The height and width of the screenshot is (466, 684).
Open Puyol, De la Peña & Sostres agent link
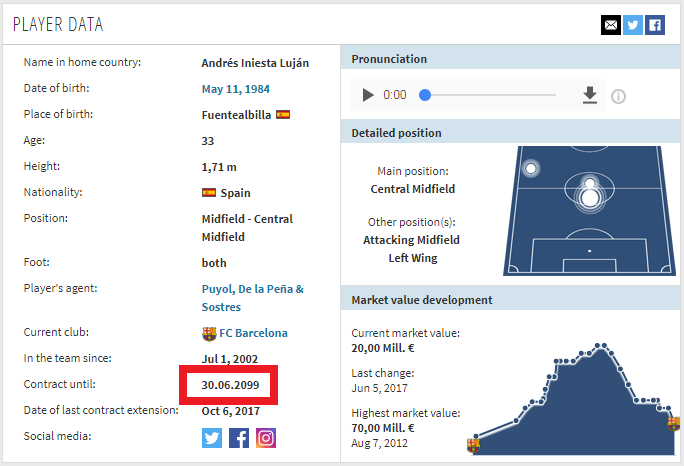(x=253, y=298)
